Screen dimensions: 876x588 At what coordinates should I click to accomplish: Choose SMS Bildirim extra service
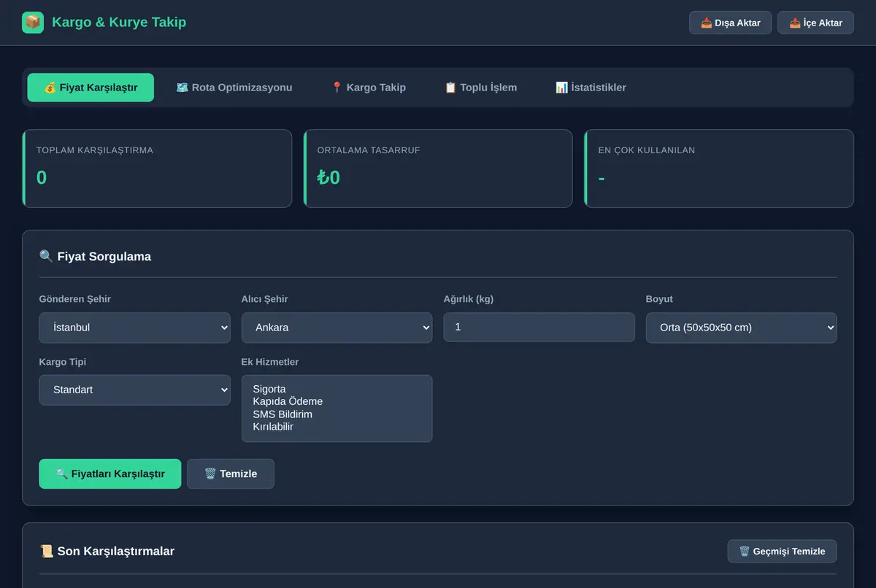tap(337, 414)
